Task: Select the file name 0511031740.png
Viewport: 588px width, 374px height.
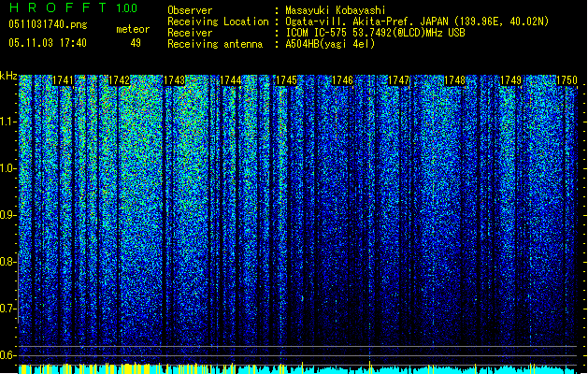Action: (x=48, y=24)
